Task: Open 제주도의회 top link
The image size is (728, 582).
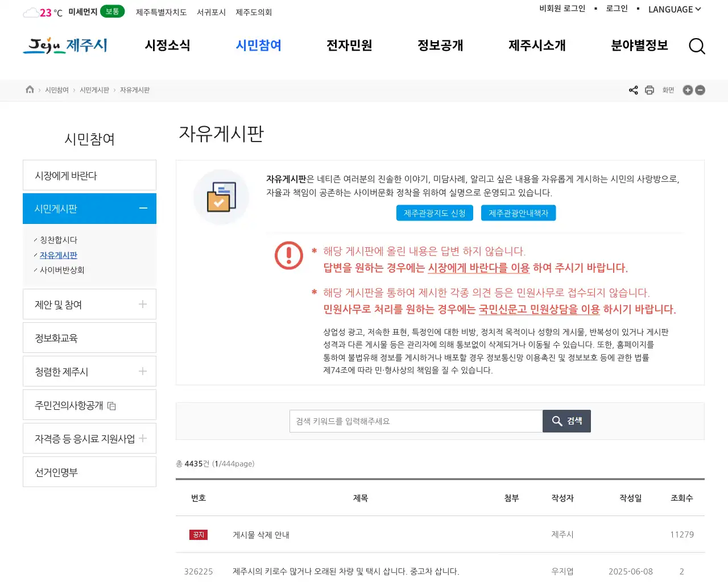Action: (254, 12)
